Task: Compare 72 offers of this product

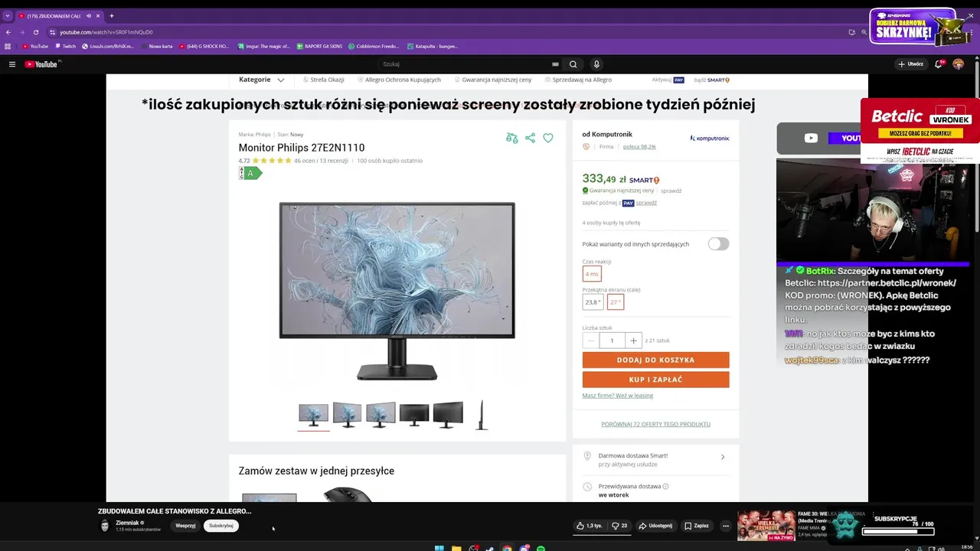Action: 655,424
